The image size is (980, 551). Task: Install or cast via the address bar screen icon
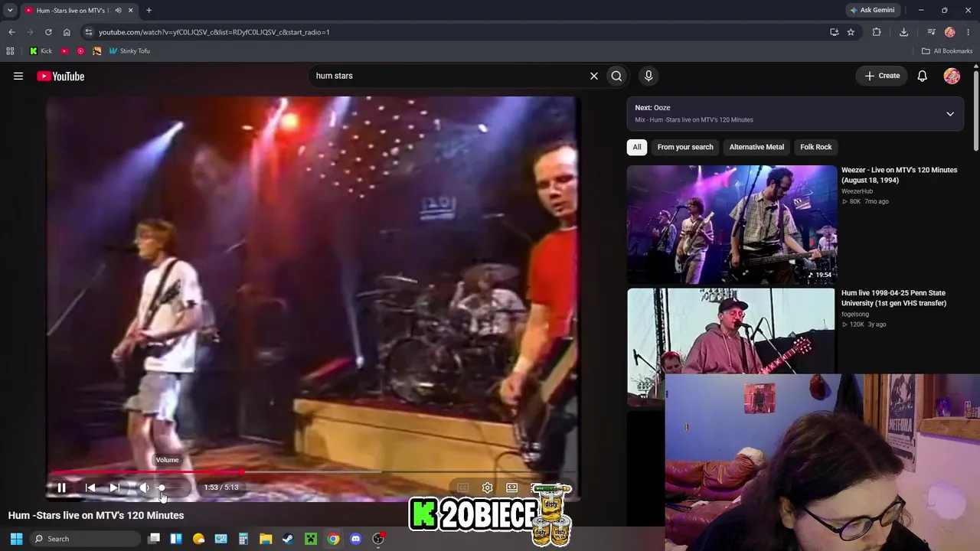pos(834,32)
